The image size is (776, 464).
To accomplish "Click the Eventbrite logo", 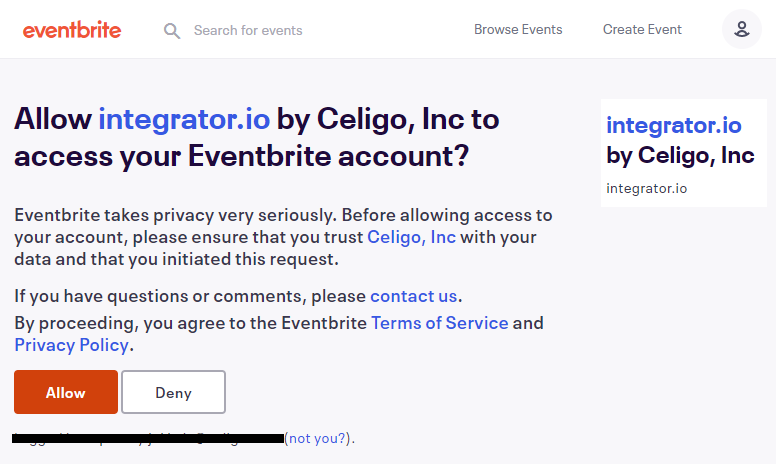I will point(72,30).
